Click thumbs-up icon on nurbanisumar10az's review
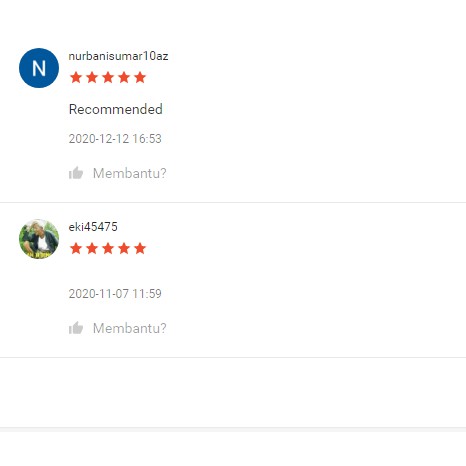 point(76,173)
